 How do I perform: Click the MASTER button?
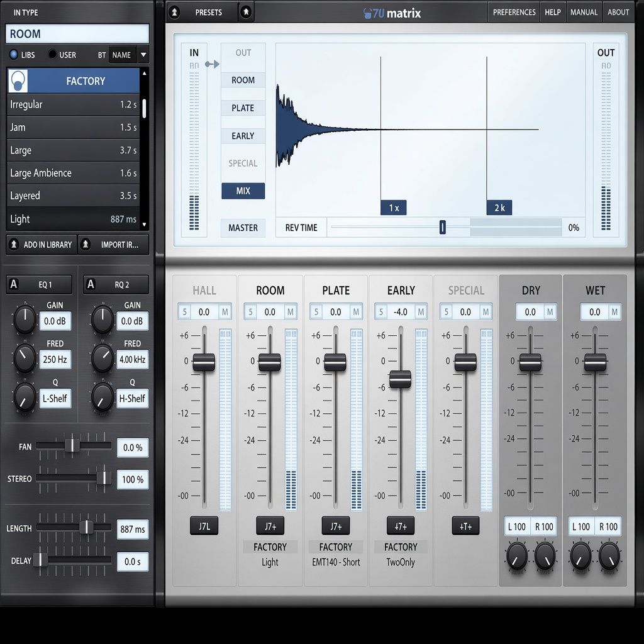click(x=243, y=228)
